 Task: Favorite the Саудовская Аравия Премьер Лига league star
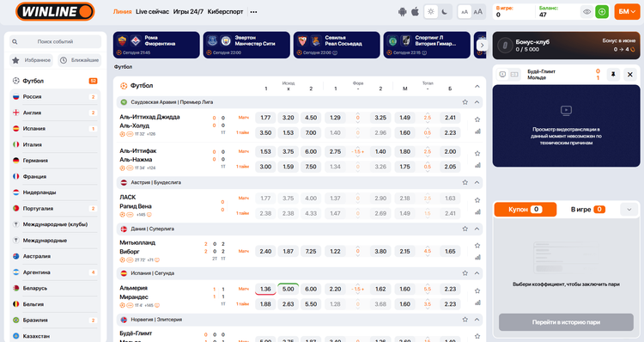465,102
